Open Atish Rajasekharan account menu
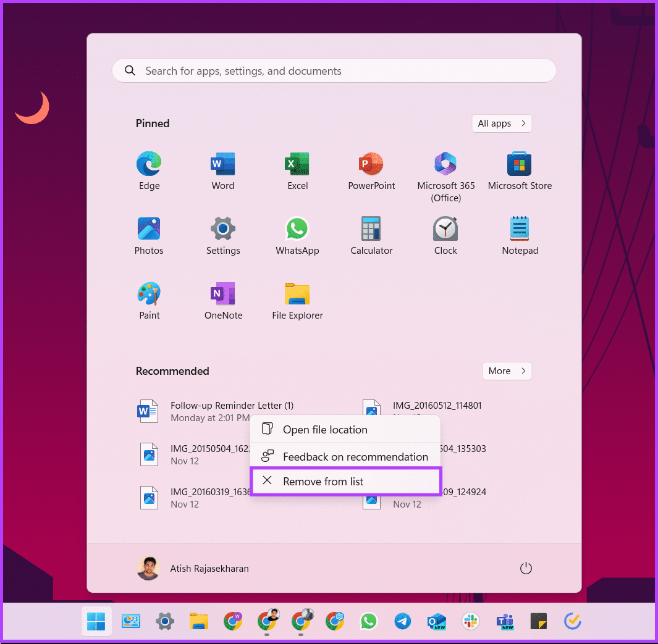The height and width of the screenshot is (644, 658). [x=193, y=568]
